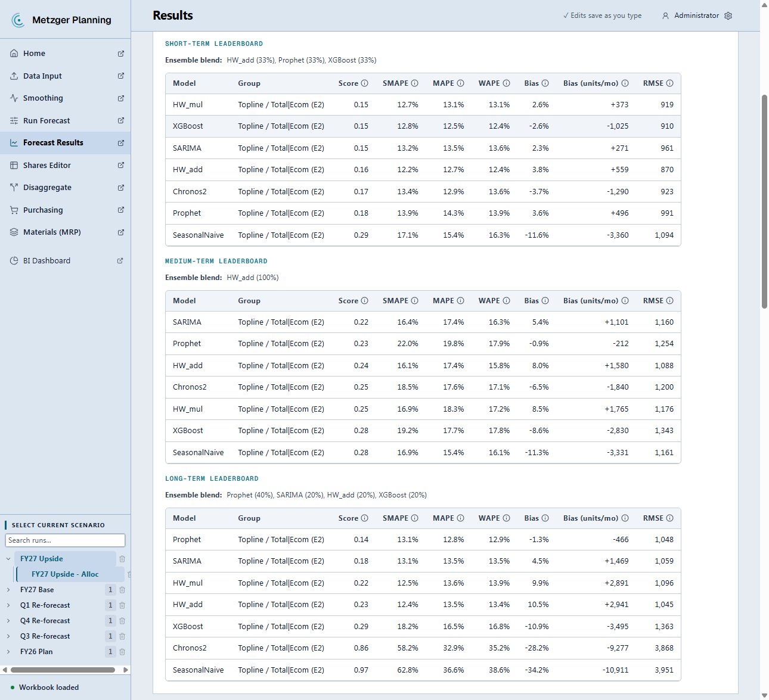Click Prophet in long-term leaderboard
769x700 pixels.
[187, 540]
